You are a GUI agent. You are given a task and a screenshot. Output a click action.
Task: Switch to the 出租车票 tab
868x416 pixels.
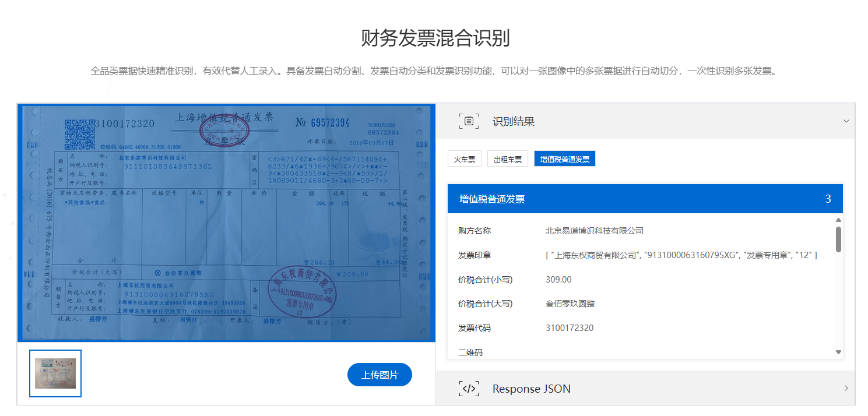click(x=508, y=159)
